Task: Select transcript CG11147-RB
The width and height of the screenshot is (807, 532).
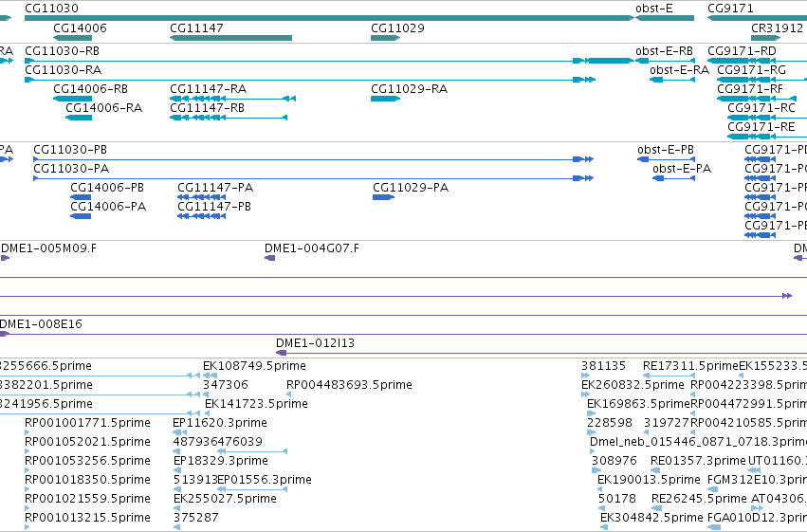Action: pyautogui.click(x=229, y=118)
